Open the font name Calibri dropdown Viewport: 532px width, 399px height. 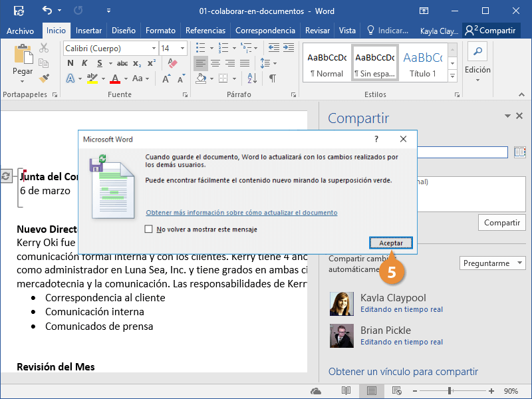point(154,48)
